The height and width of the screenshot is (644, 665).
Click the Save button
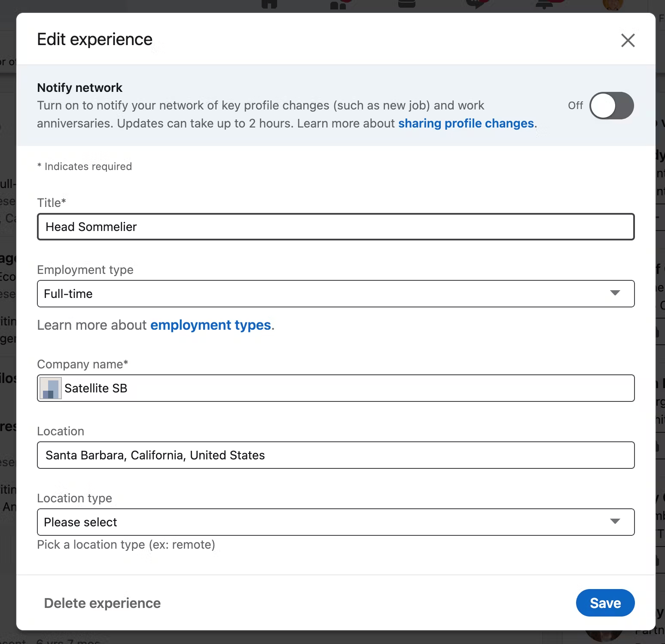tap(605, 603)
